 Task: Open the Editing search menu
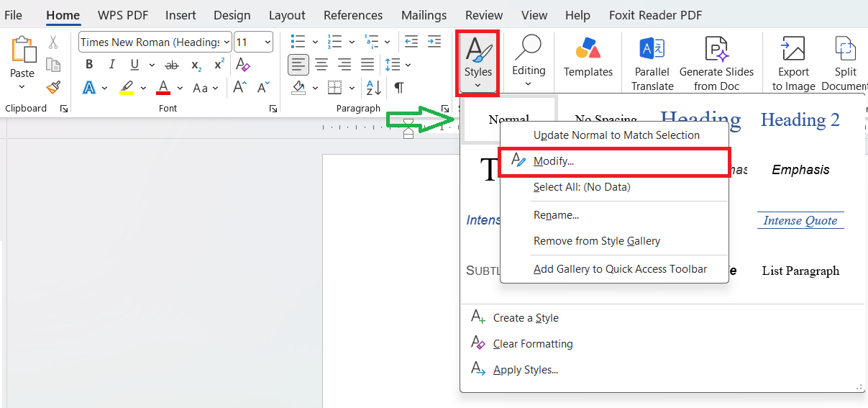point(529,63)
